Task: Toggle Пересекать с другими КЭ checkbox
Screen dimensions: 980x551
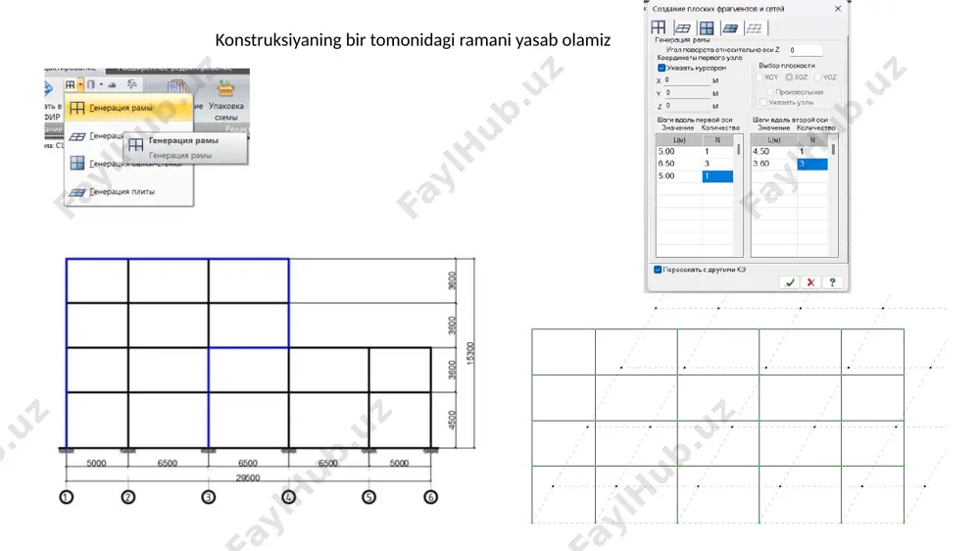Action: tap(658, 270)
